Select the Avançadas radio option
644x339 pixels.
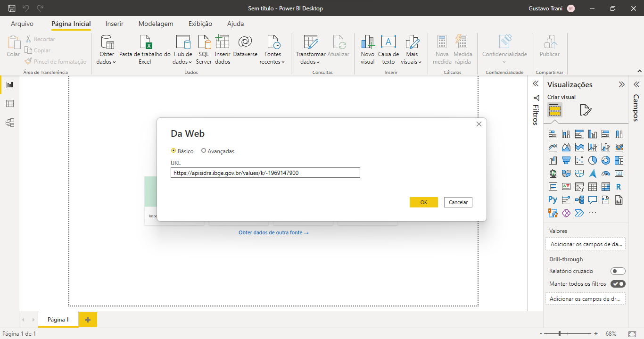[x=217, y=151]
